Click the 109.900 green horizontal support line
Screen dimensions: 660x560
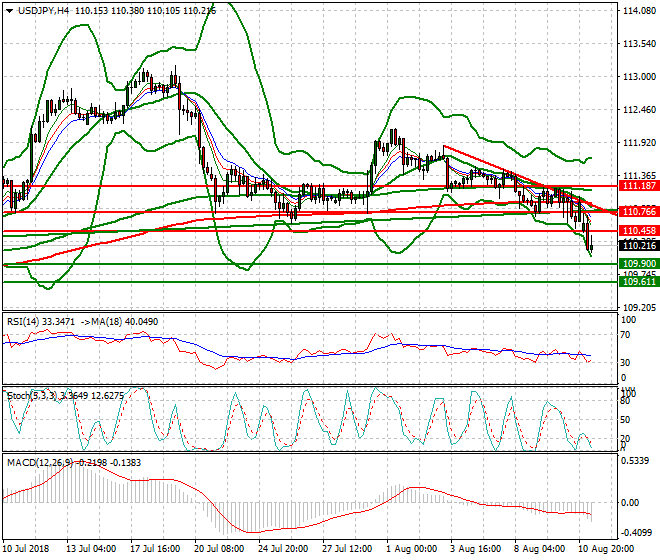pos(300,264)
